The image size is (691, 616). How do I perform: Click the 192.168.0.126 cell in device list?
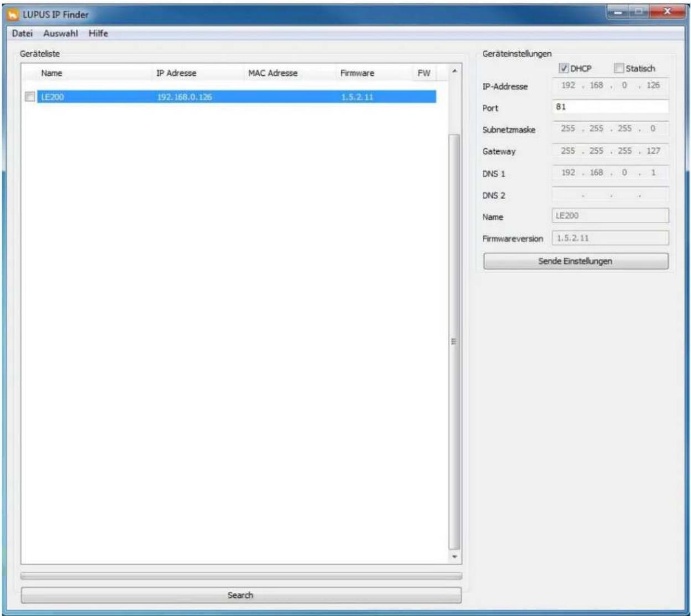point(184,97)
